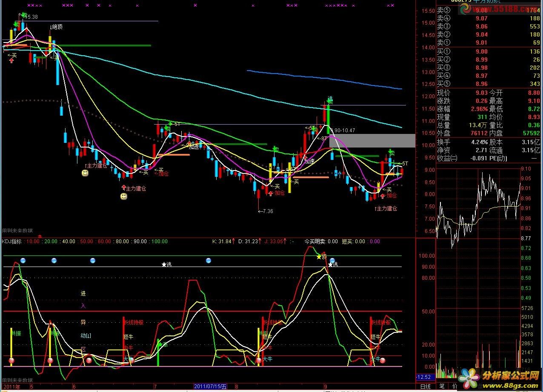Click the KDJ指标 indicator title

click(12, 241)
